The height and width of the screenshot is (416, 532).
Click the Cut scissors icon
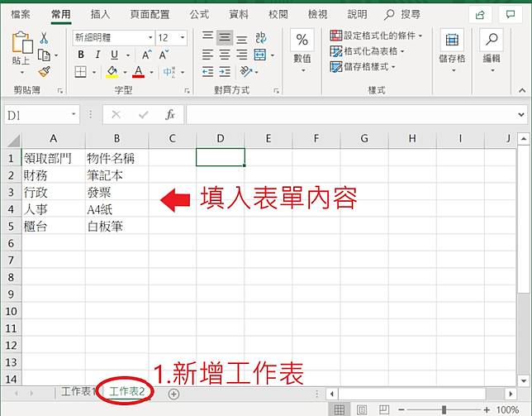[44, 38]
